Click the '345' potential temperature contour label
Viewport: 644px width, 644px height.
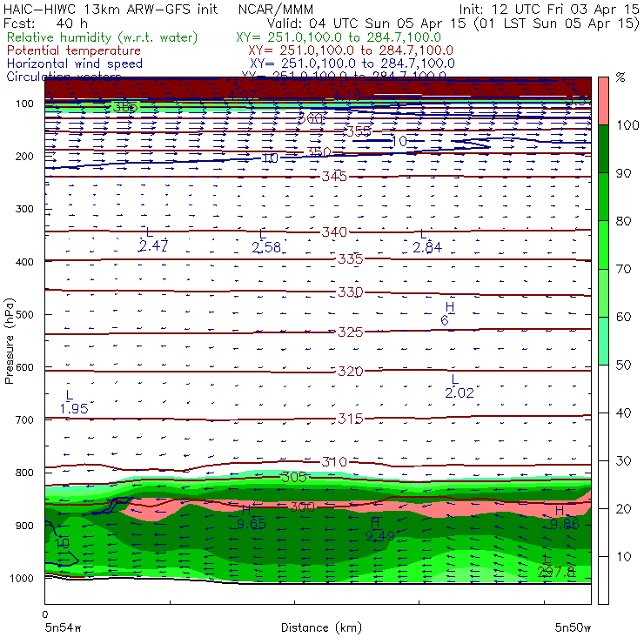[x=334, y=177]
